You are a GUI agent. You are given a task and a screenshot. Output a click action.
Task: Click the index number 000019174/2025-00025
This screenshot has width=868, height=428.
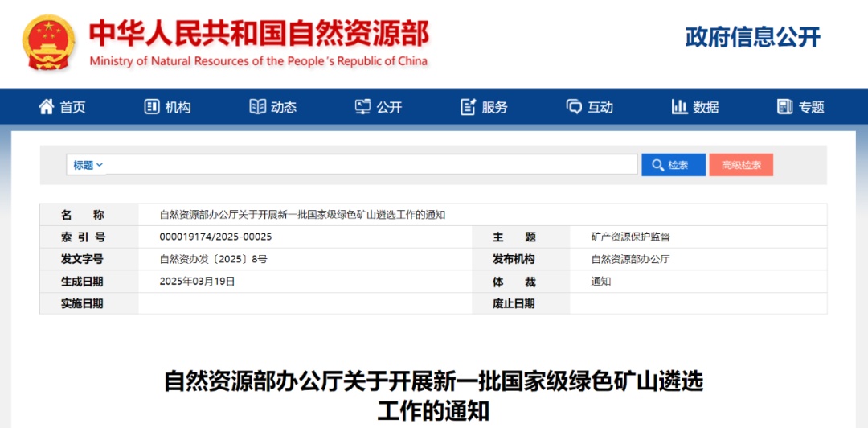click(215, 237)
